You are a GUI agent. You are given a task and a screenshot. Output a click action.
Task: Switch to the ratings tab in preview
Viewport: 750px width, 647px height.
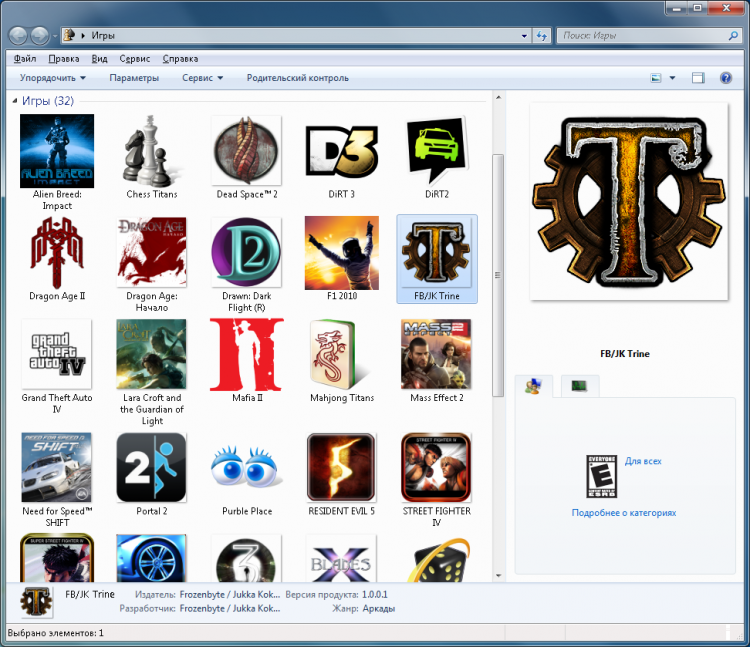533,386
